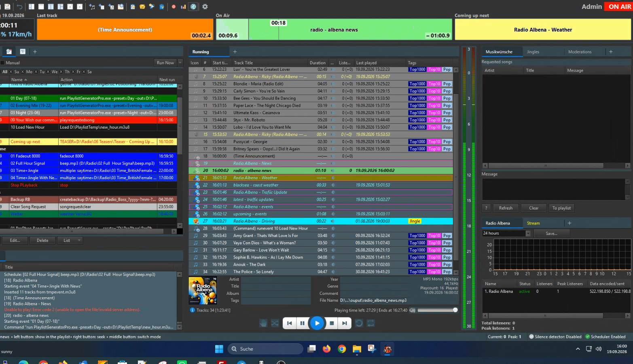The image size is (633, 364).
Task: Click the Windows Start button
Action: tap(219, 349)
